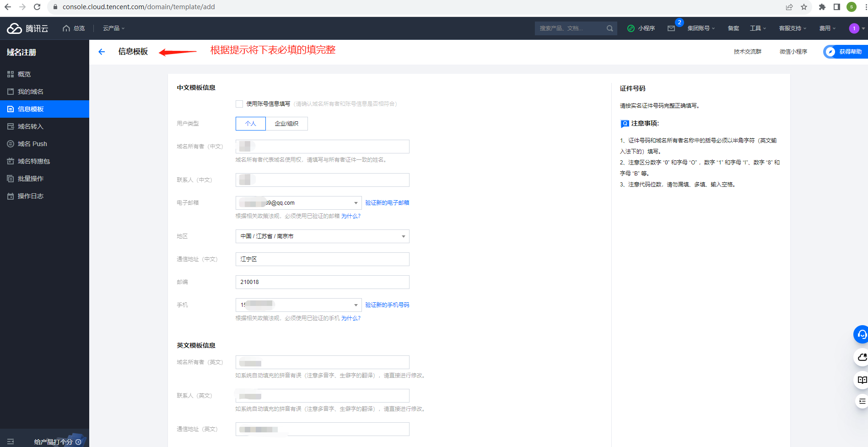Focus the 联系人(中文) input

point(323,180)
